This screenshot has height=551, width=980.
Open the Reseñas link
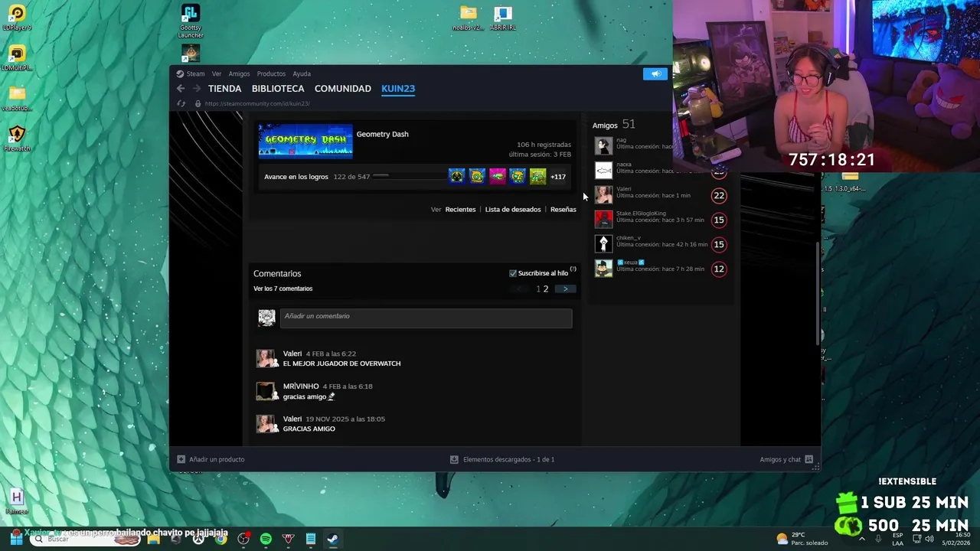click(x=563, y=210)
